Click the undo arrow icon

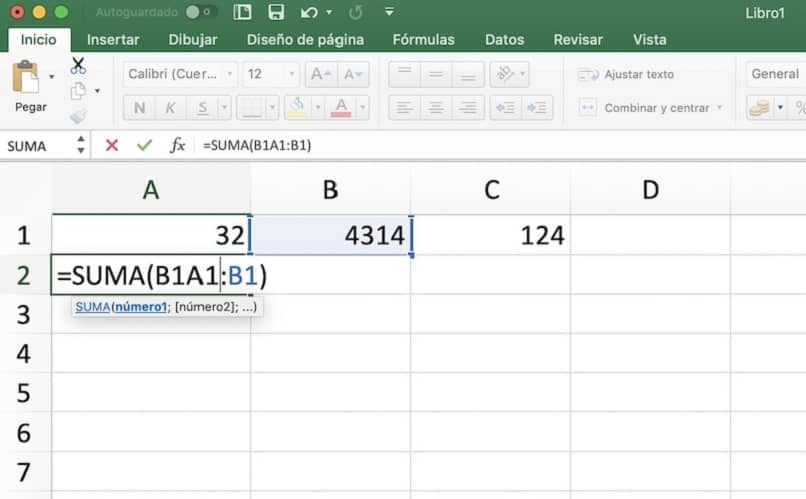(309, 12)
